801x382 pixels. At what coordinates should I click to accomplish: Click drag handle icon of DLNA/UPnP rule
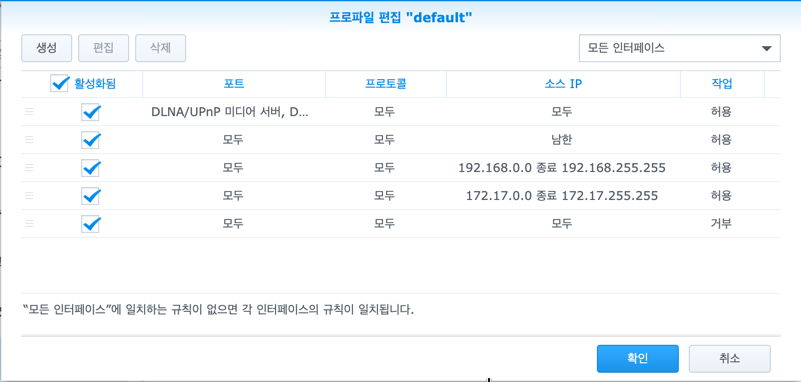coord(29,112)
